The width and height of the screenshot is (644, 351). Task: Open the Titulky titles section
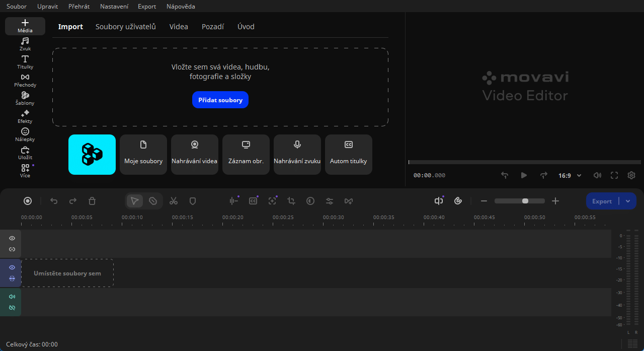point(25,62)
